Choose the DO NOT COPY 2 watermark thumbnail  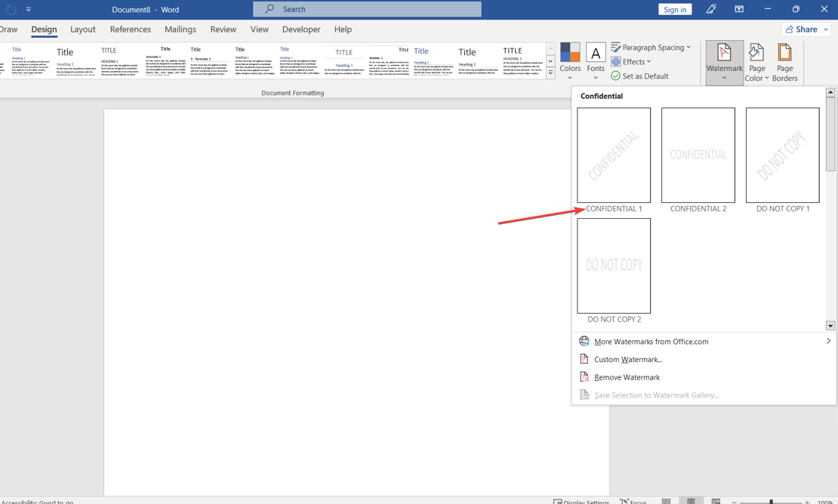[x=614, y=266]
